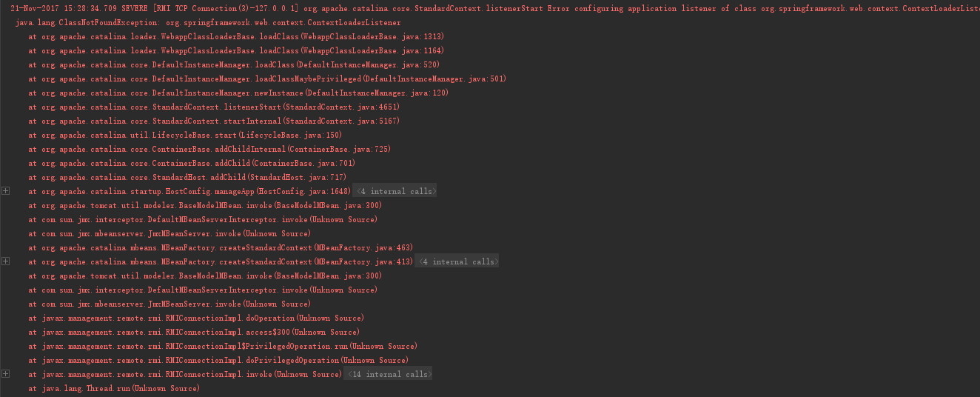This screenshot has height=397, width=980.
Task: Expand the fold icon beside MBeanFactory.java:413 line
Action: coord(6,261)
